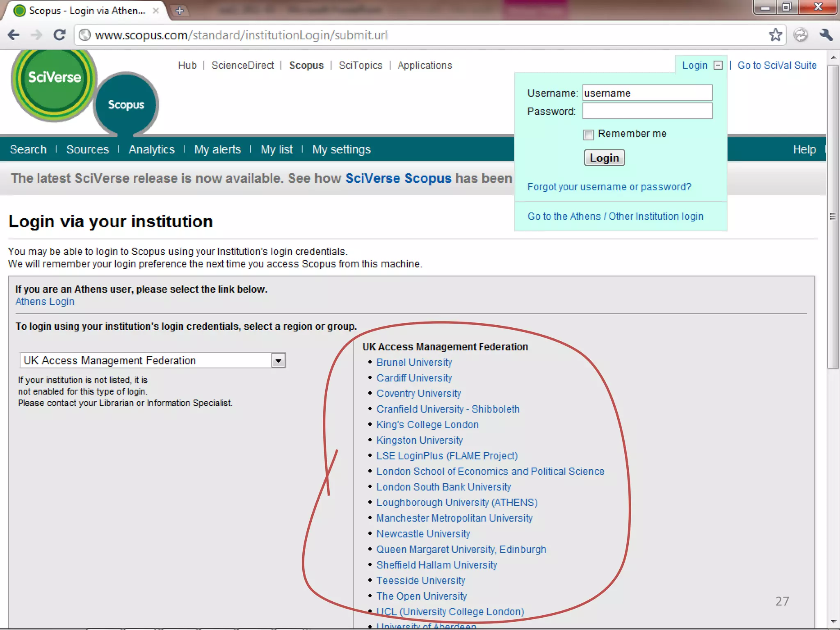Select Queen Margaret University, Edinburgh
Viewport: 840px width, 630px height.
pyautogui.click(x=461, y=549)
